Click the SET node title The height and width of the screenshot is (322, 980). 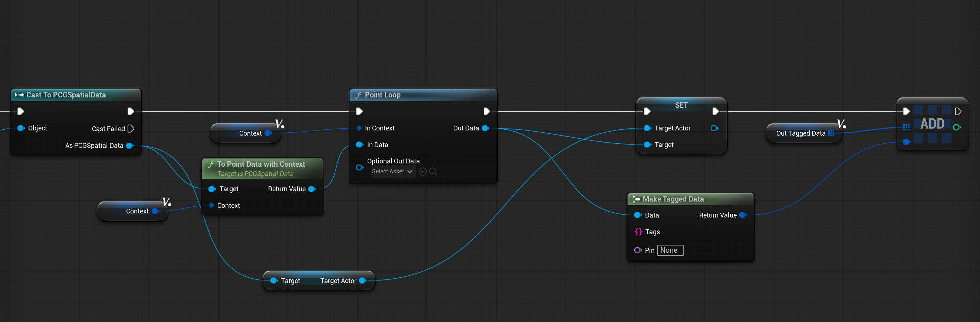tap(681, 105)
